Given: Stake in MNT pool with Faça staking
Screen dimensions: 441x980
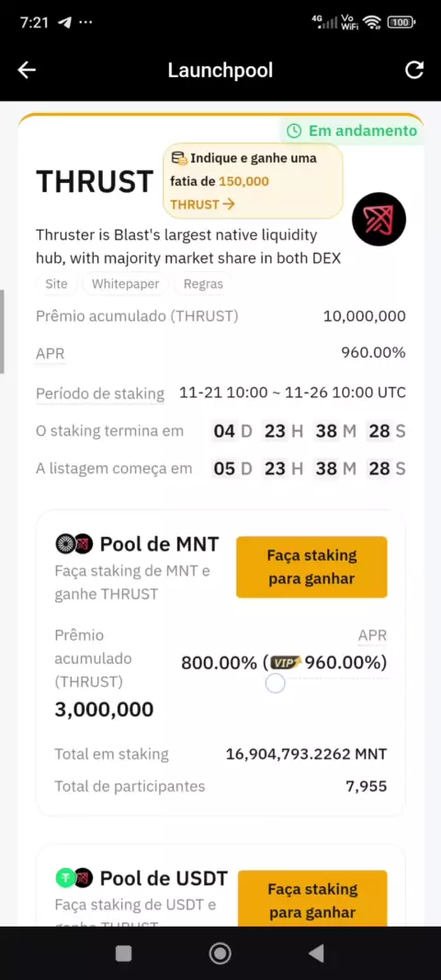Looking at the screenshot, I should 311,567.
